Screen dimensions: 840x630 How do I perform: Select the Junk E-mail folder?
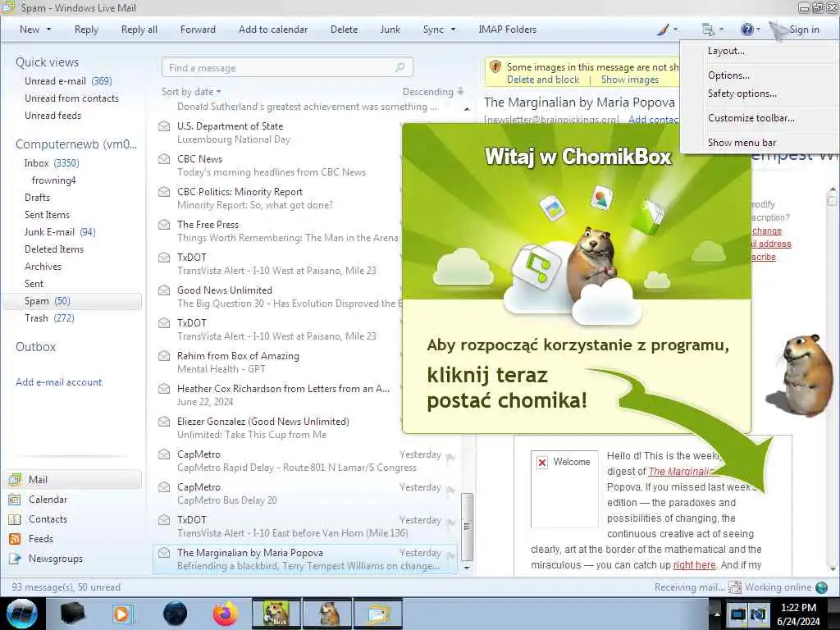point(59,232)
